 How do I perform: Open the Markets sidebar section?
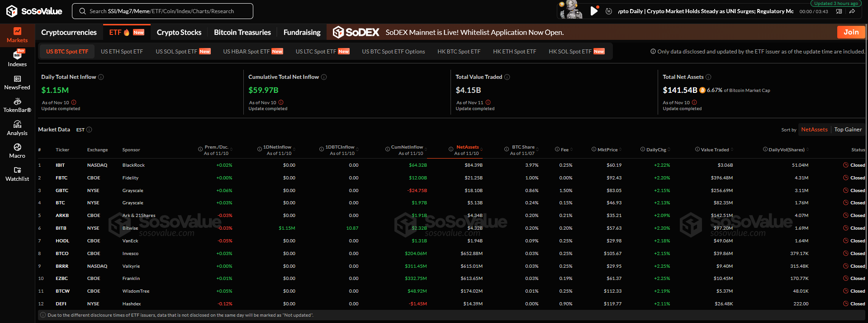click(17, 35)
